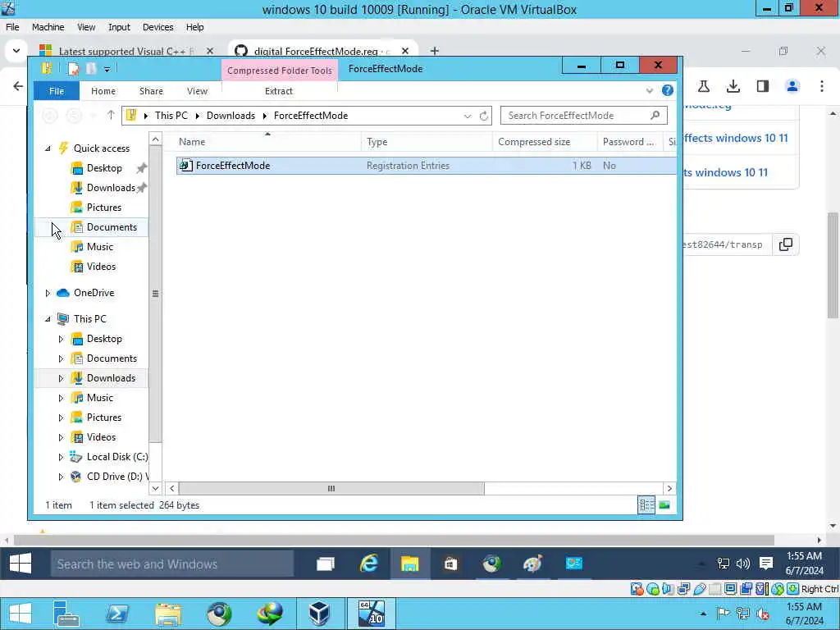Select CD Drive (D:) in tree
The width and height of the screenshot is (840, 630).
point(109,477)
